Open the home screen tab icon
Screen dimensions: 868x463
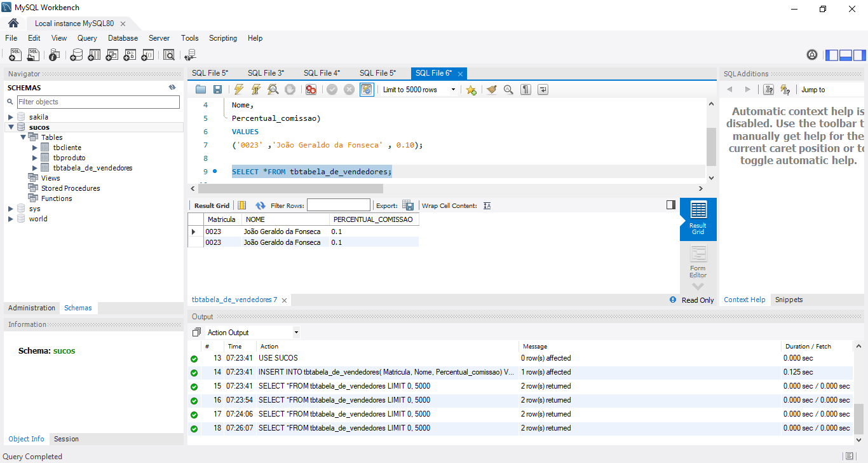point(13,23)
